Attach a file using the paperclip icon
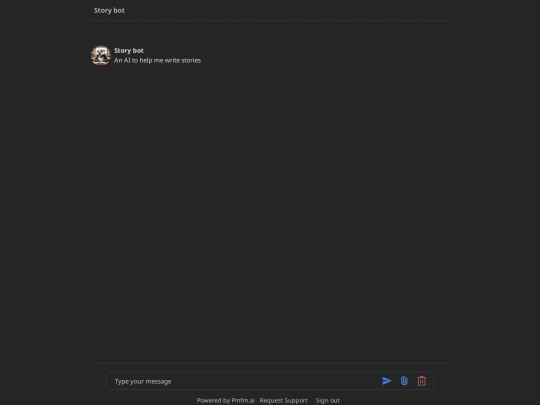This screenshot has height=405, width=540. click(404, 381)
